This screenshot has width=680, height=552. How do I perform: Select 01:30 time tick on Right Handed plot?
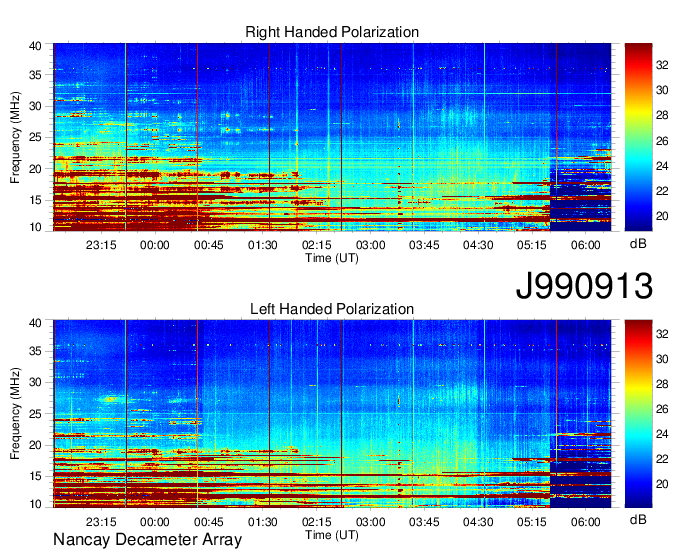click(262, 245)
